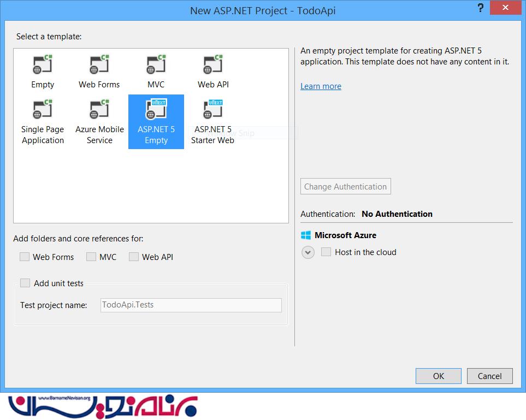Choose the ASP.NET 5 Starter Web template
The image size is (526, 420).
pos(212,121)
